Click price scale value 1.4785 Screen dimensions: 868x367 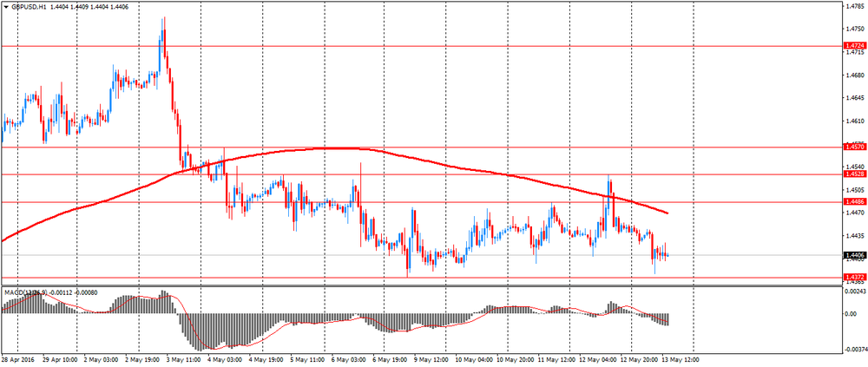click(x=853, y=7)
